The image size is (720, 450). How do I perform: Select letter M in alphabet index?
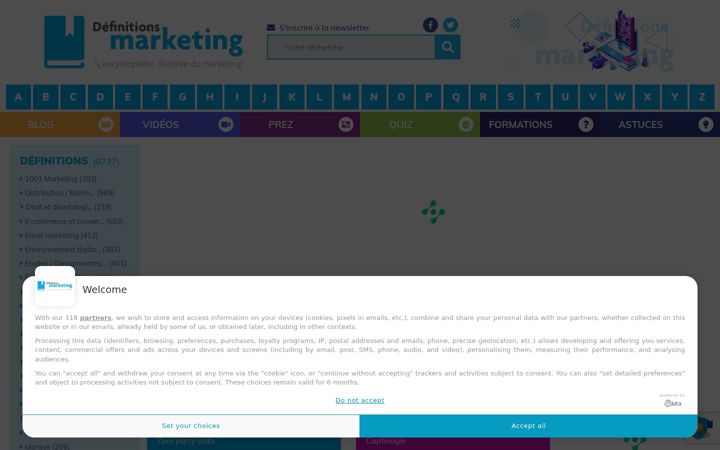point(346,97)
